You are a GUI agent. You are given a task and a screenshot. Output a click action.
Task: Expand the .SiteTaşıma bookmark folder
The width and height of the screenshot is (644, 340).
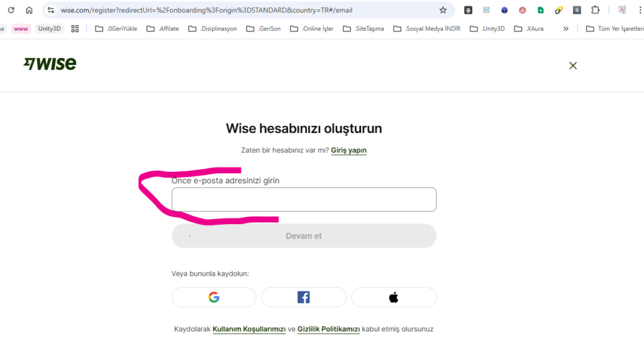pyautogui.click(x=364, y=29)
